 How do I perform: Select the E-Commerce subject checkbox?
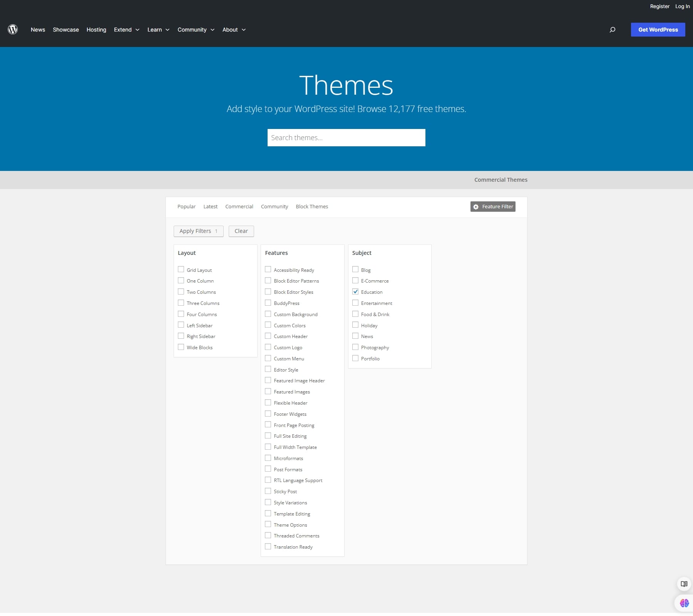coord(355,280)
